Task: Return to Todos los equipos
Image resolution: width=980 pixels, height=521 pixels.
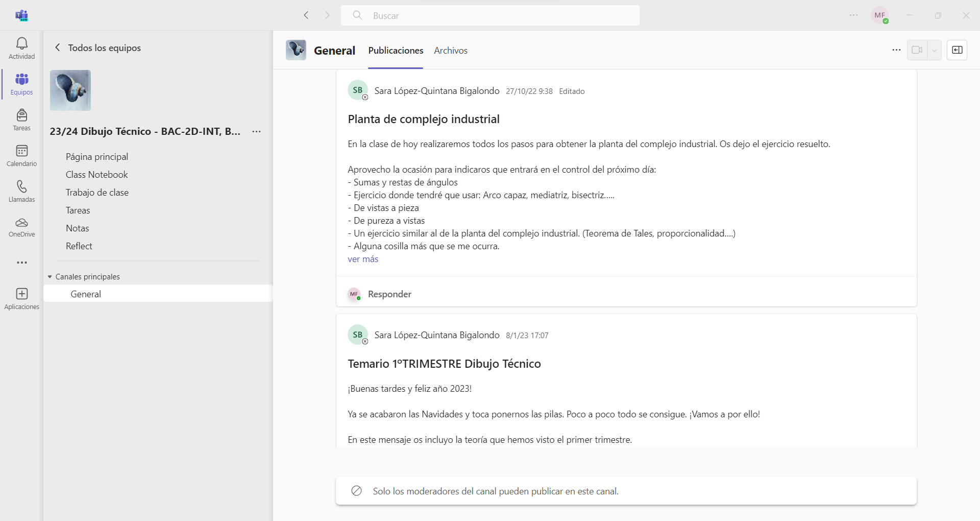Action: (x=97, y=48)
